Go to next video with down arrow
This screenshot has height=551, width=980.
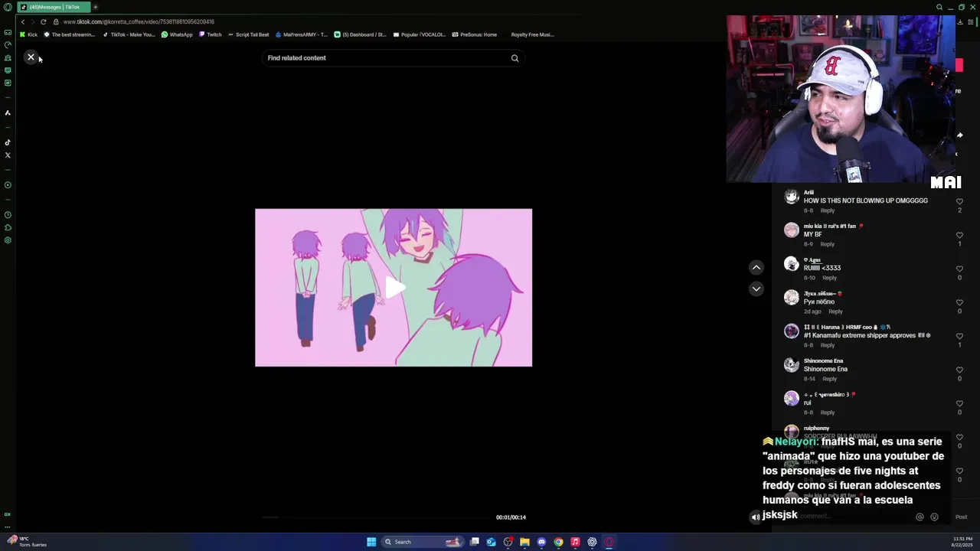[x=756, y=289]
